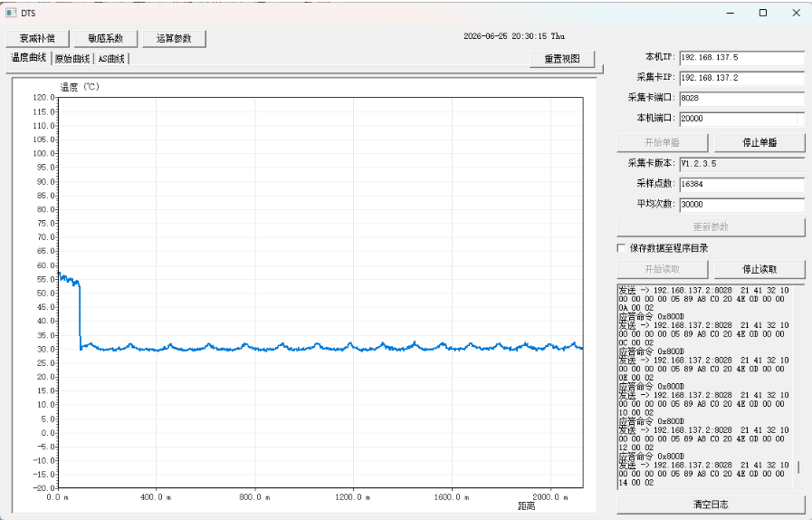Viewport: 812px width, 520px height.
Task: Switch to the 温度曲线 tab
Action: (x=29, y=58)
